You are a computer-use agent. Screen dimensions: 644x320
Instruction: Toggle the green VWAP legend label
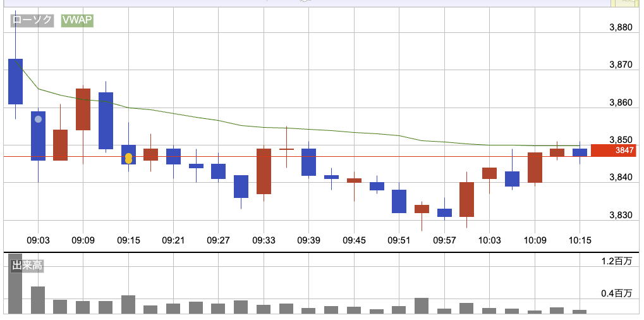tap(77, 20)
